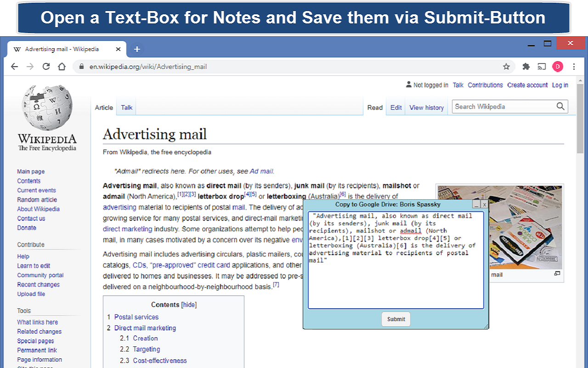Open the Extensions puzzle-piece icon
The width and height of the screenshot is (588, 368).
[x=526, y=66]
